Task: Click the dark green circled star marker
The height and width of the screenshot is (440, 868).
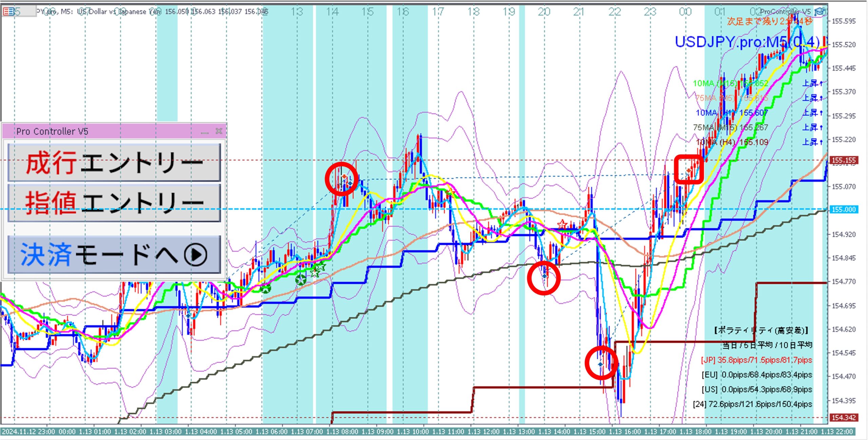Action: (x=300, y=280)
